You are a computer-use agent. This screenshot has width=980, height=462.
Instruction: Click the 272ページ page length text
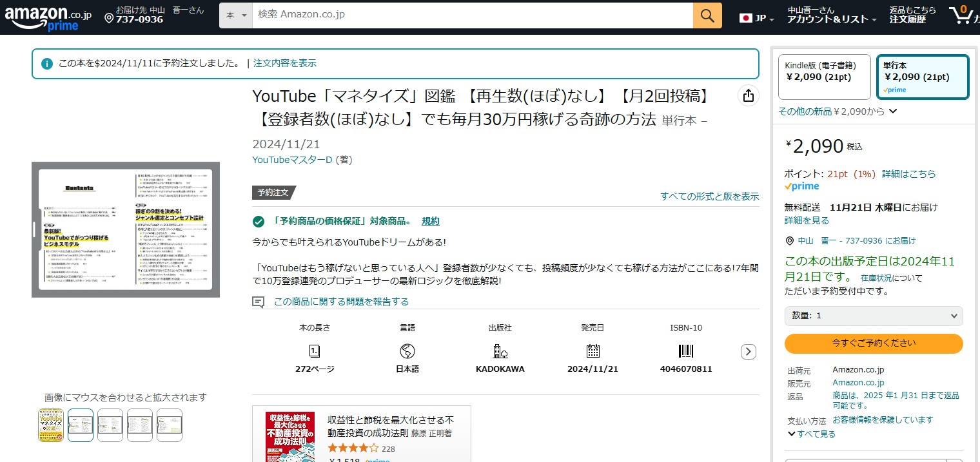[315, 369]
